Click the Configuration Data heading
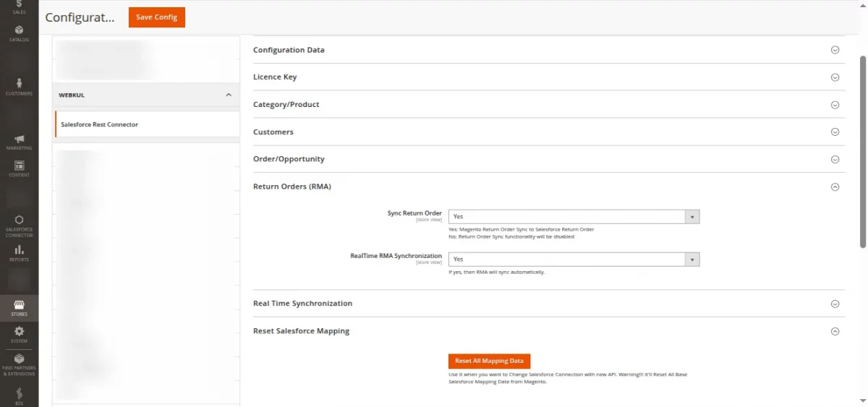Image resolution: width=868 pixels, height=407 pixels. click(289, 50)
